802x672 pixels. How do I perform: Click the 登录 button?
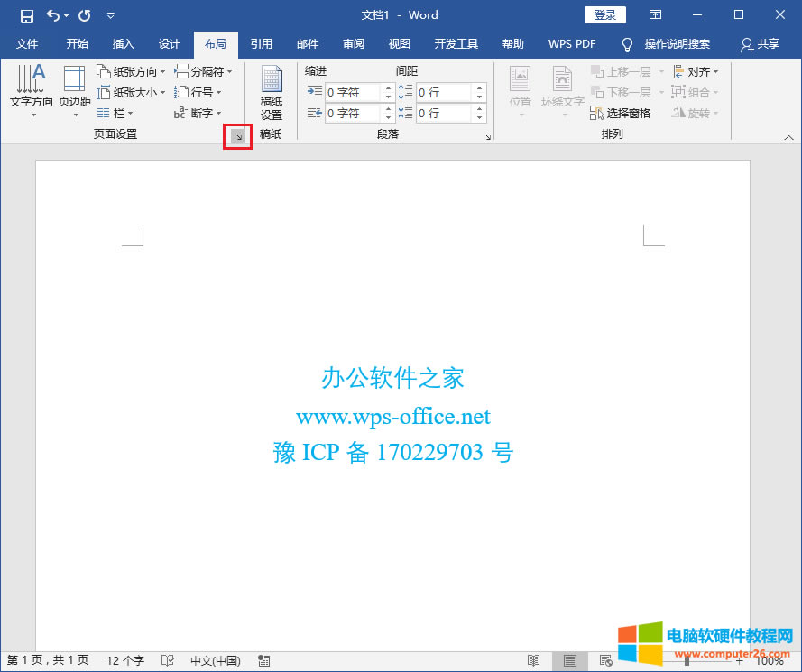pyautogui.click(x=604, y=14)
